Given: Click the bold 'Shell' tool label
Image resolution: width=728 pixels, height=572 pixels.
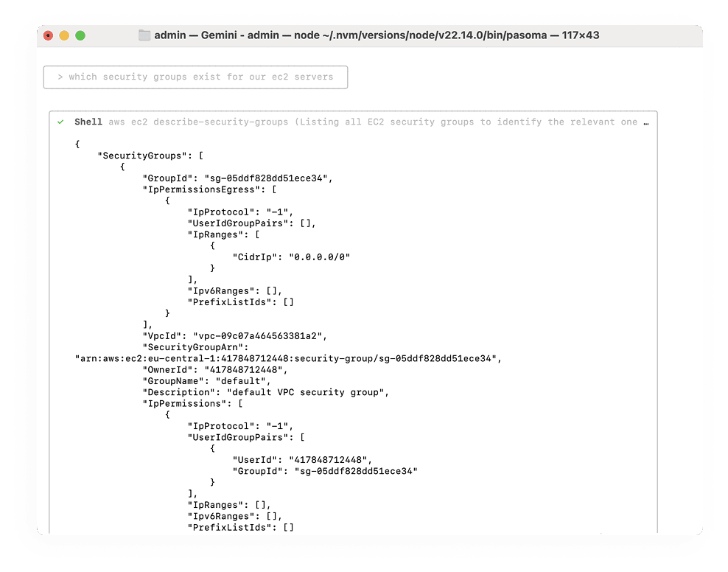Looking at the screenshot, I should pyautogui.click(x=88, y=122).
